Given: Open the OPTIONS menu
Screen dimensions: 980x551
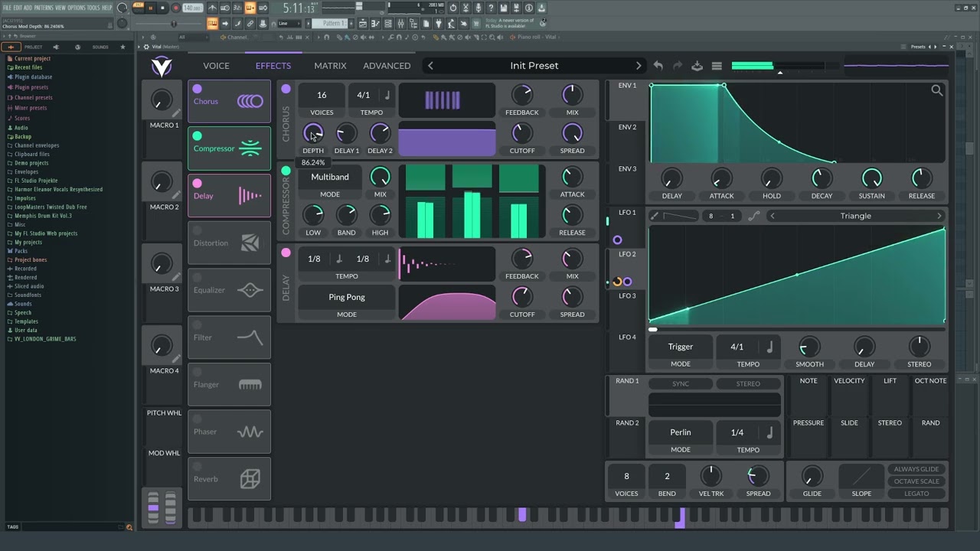Looking at the screenshot, I should (x=77, y=8).
